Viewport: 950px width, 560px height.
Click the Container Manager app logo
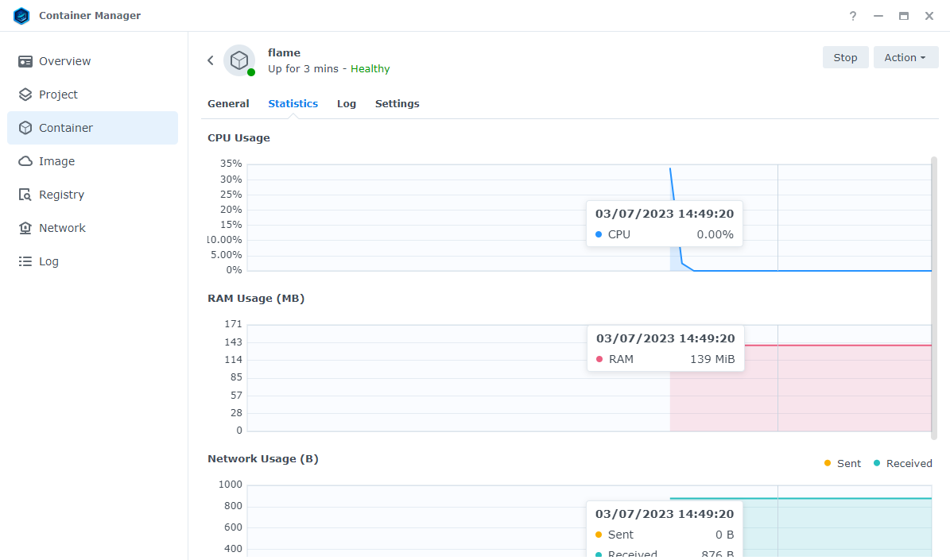click(x=21, y=16)
